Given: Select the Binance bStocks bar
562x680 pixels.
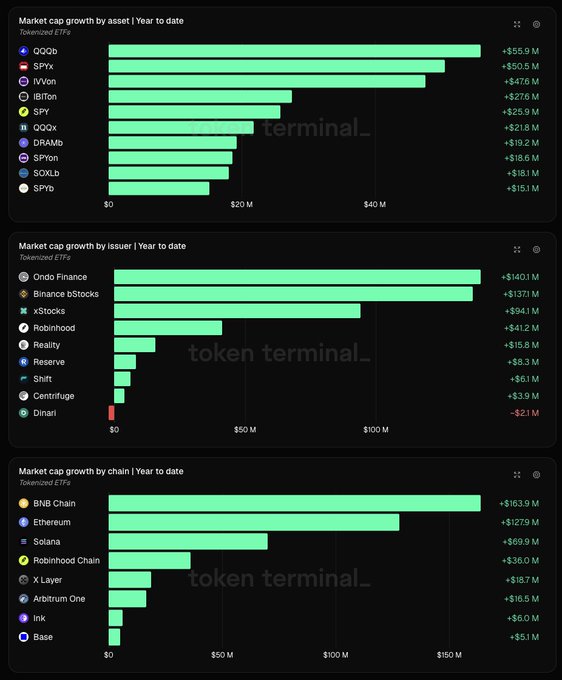Looking at the screenshot, I should [294, 294].
